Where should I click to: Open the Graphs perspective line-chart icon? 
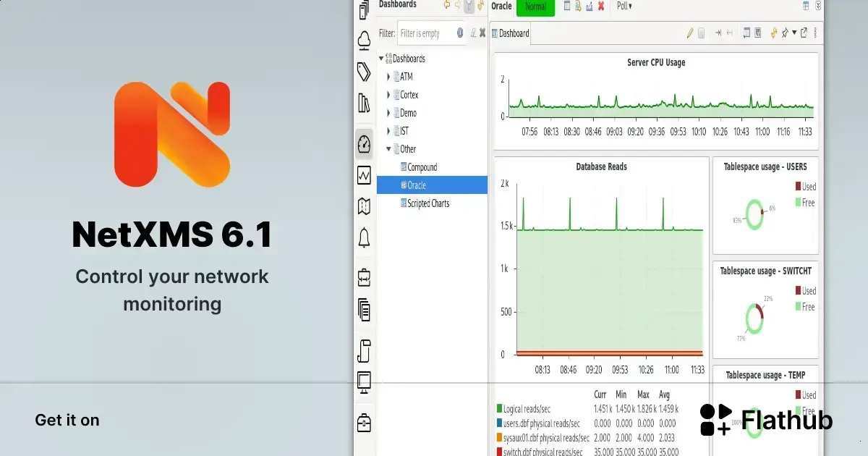[365, 175]
